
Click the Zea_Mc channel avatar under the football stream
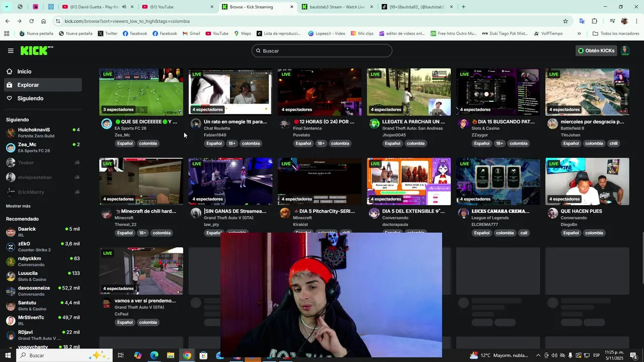click(x=106, y=124)
